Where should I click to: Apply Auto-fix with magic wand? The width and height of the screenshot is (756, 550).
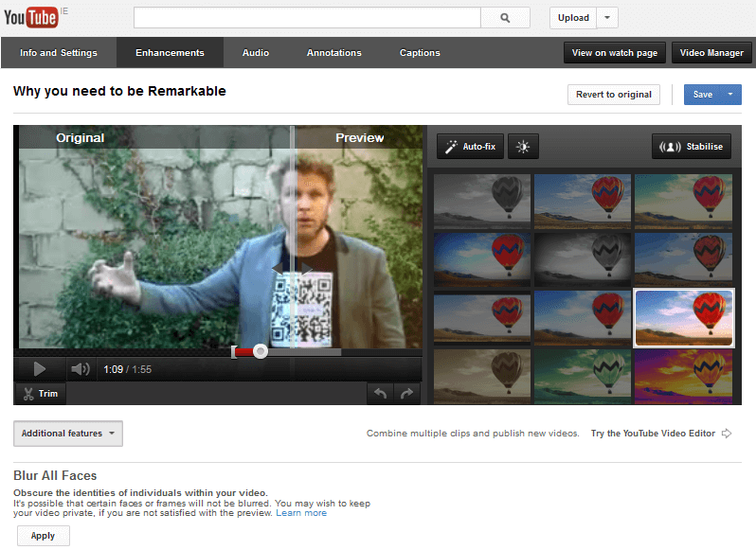tap(470, 147)
